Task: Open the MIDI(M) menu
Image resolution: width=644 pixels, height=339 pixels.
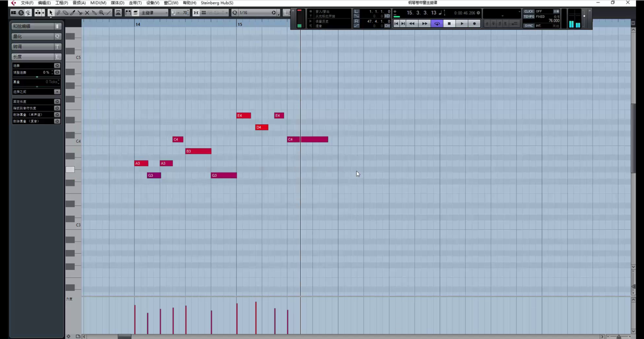Action: [98, 3]
